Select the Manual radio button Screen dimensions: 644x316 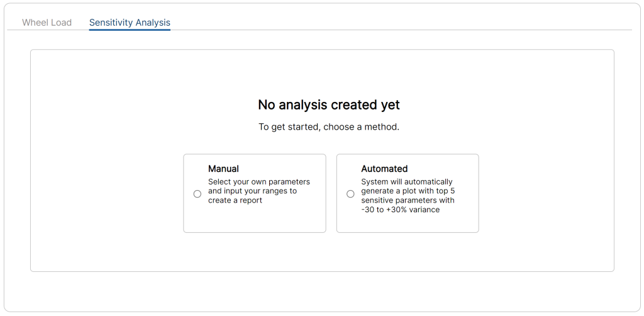(x=197, y=194)
